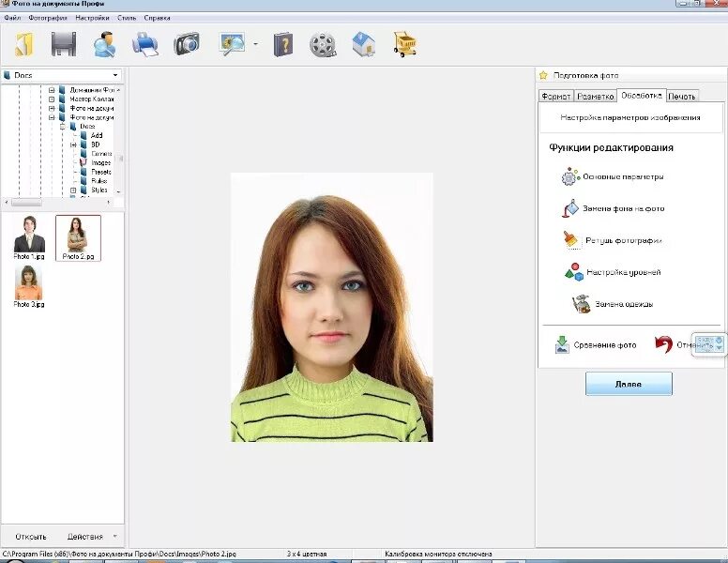The height and width of the screenshot is (563, 728).
Task: Select the Rules folder in tree
Action: tap(99, 181)
